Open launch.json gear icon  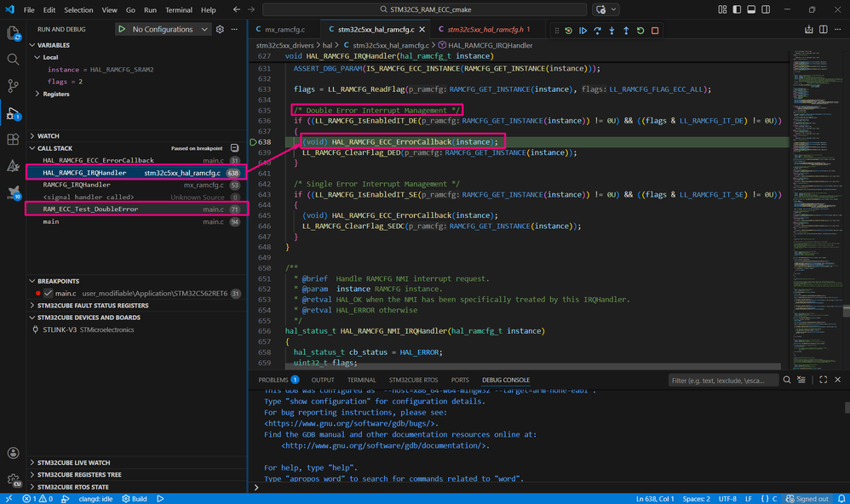(x=220, y=29)
